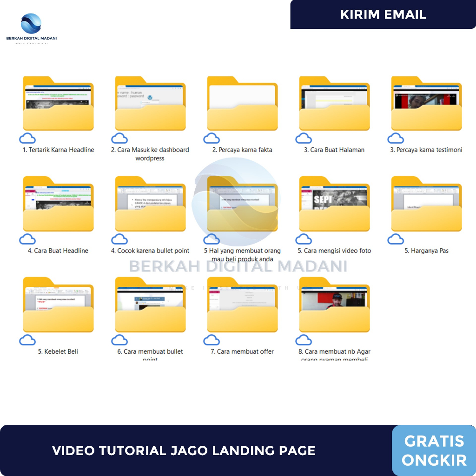Click the 5 Hal yang membuat orang label
The image size is (476, 476).
[243, 255]
